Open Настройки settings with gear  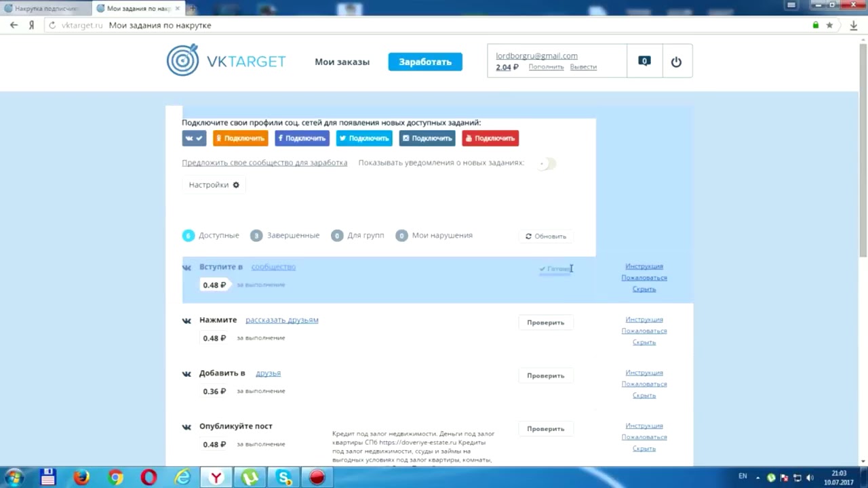pos(214,185)
